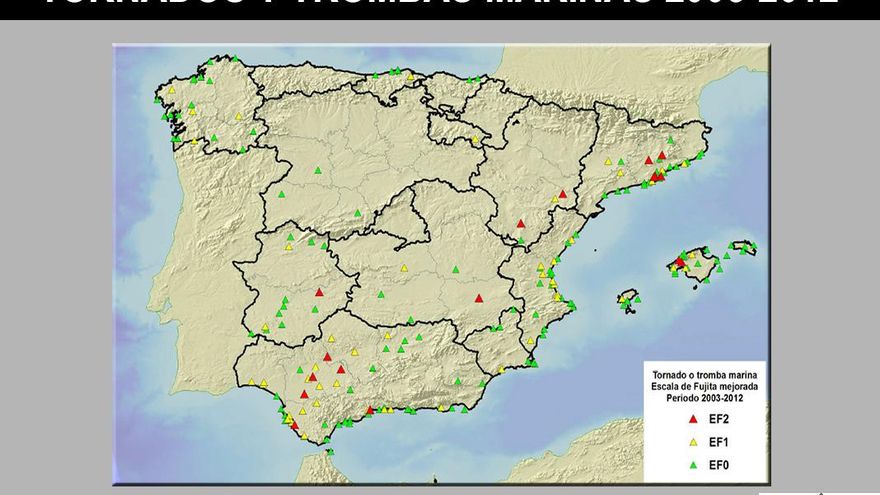Click the "Periodo 2003-2012" legend text
Screen dimensions: 880x495
click(x=704, y=398)
